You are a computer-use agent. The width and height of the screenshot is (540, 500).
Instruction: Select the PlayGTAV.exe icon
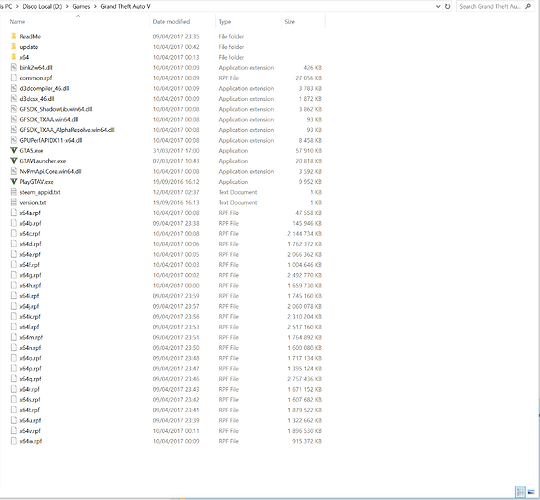pyautogui.click(x=14, y=181)
